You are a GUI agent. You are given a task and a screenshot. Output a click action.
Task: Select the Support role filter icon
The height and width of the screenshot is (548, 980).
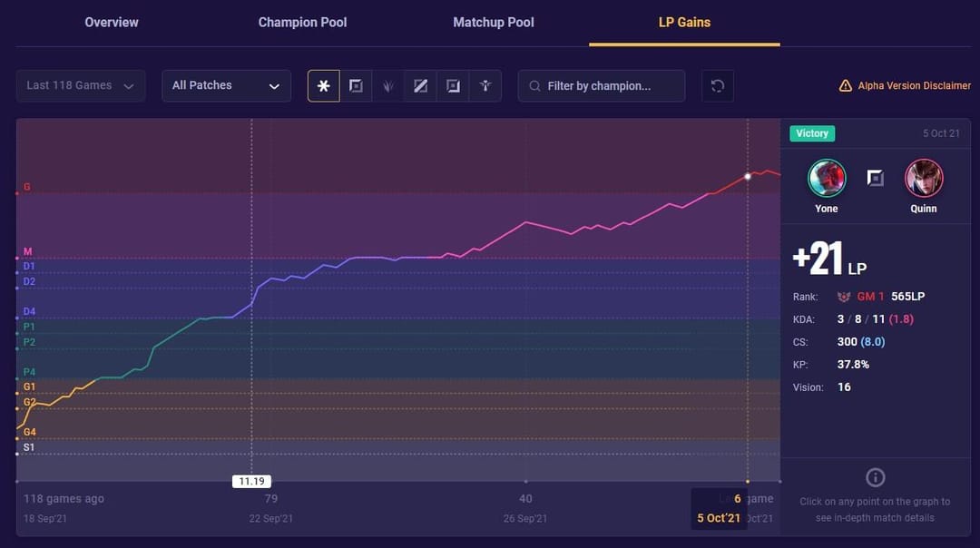pos(485,85)
